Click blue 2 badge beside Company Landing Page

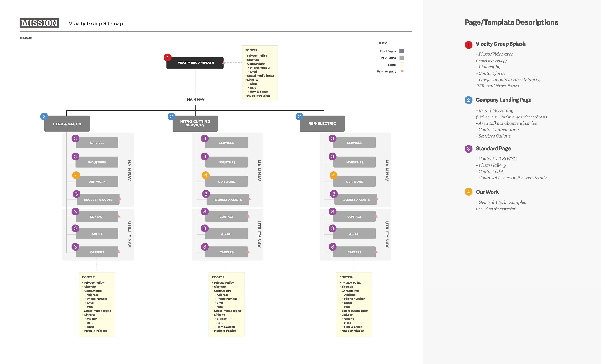pos(468,100)
